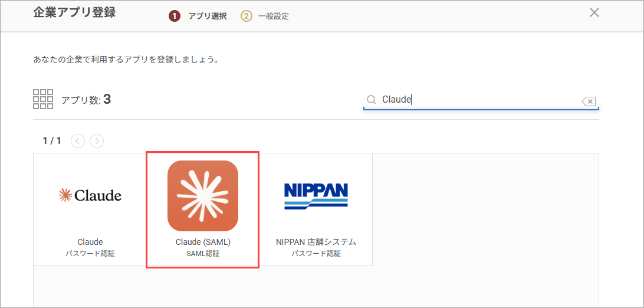This screenshot has height=308, width=644.
Task: Go to next page arrow
Action: pos(97,141)
